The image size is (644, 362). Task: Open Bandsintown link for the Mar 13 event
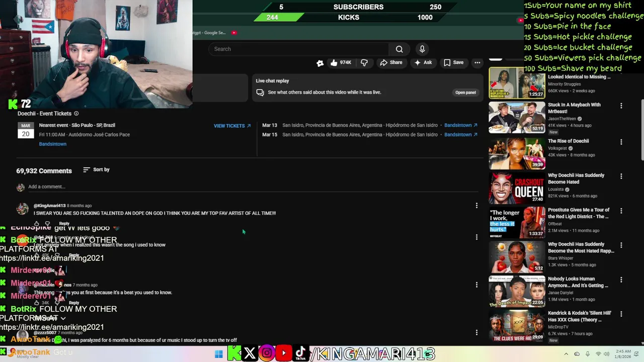461,125
